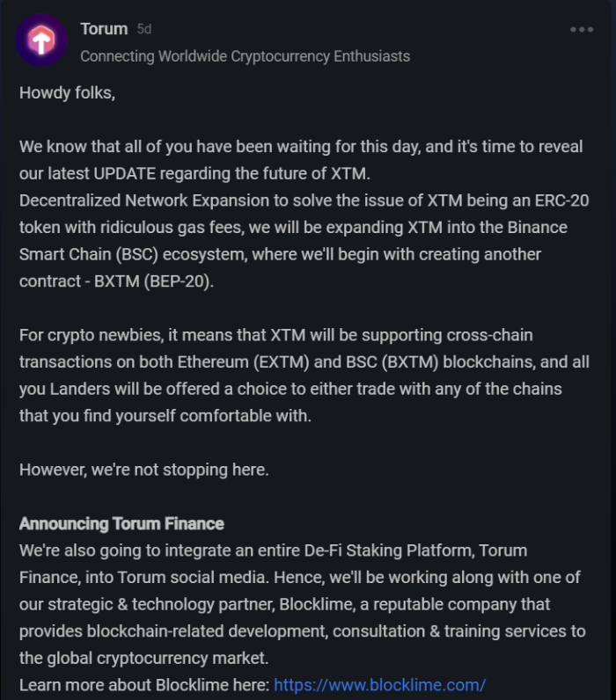Click the De-Fi Staking Platform phrase
The image size is (616, 700).
[x=389, y=551]
